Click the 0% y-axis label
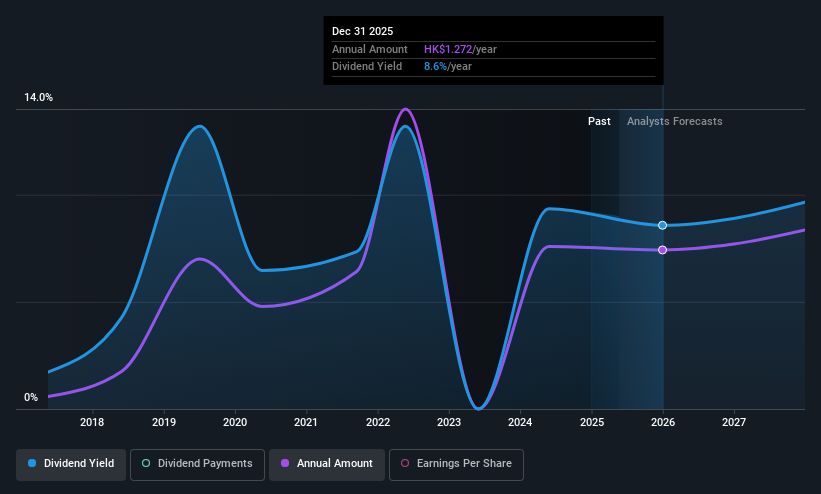Viewport: 821px width, 494px height. point(31,398)
